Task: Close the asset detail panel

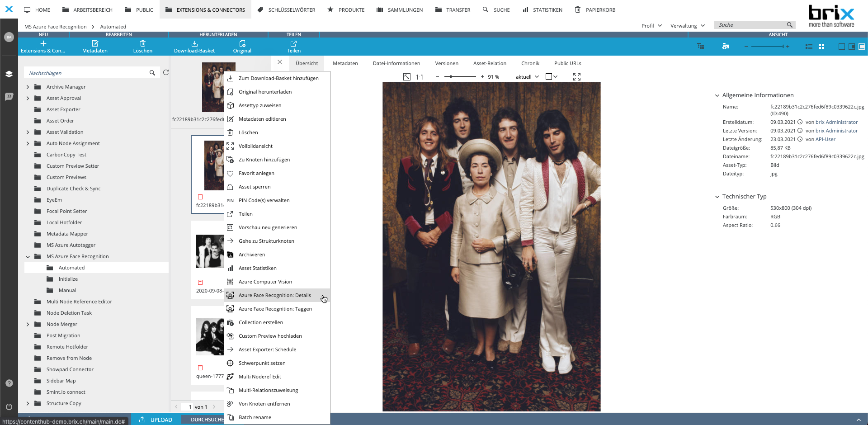Action: [280, 62]
